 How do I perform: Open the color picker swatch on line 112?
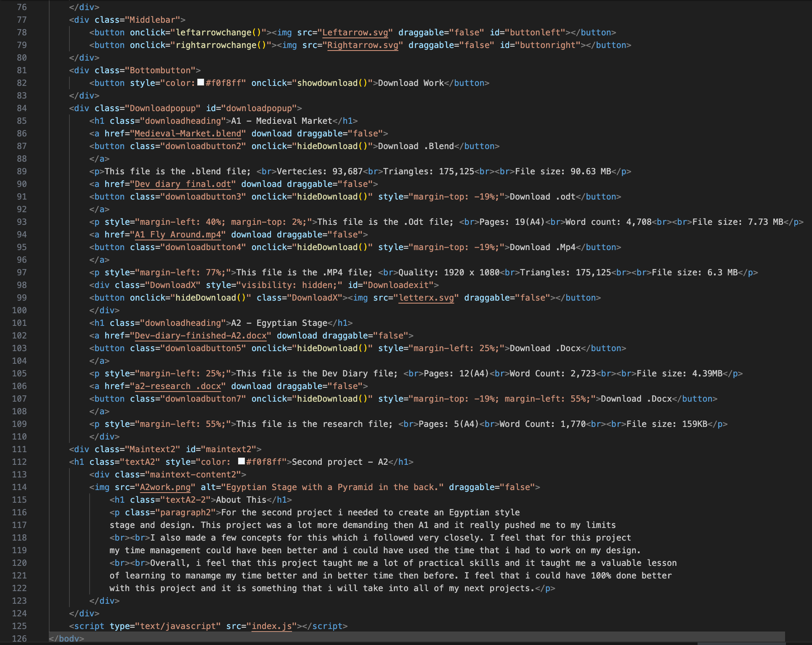click(x=241, y=461)
